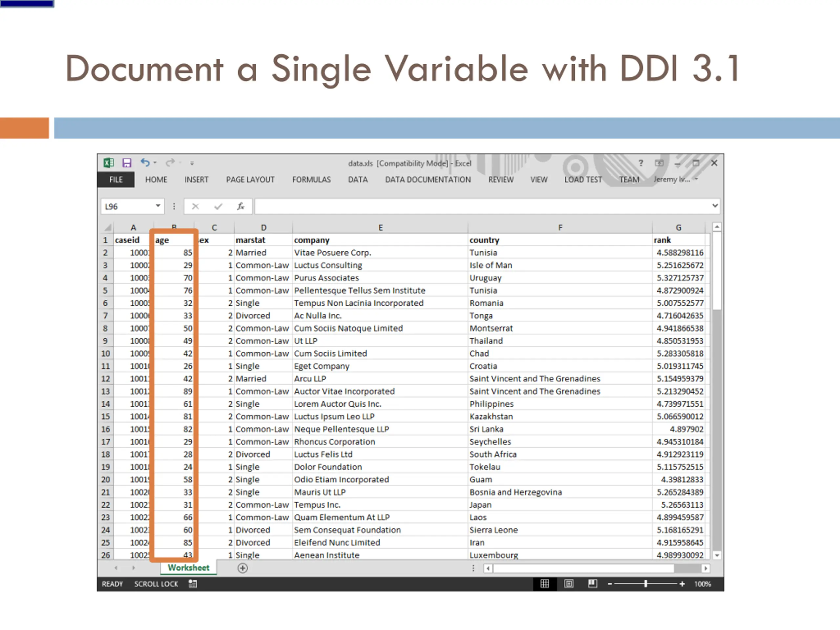Image resolution: width=840 pixels, height=630 pixels.
Task: Select the Odio Etiam Incorporated cell
Action: [380, 480]
